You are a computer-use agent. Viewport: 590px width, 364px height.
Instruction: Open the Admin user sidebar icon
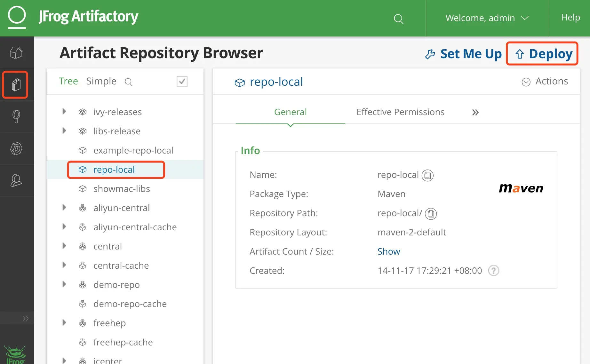(16, 181)
